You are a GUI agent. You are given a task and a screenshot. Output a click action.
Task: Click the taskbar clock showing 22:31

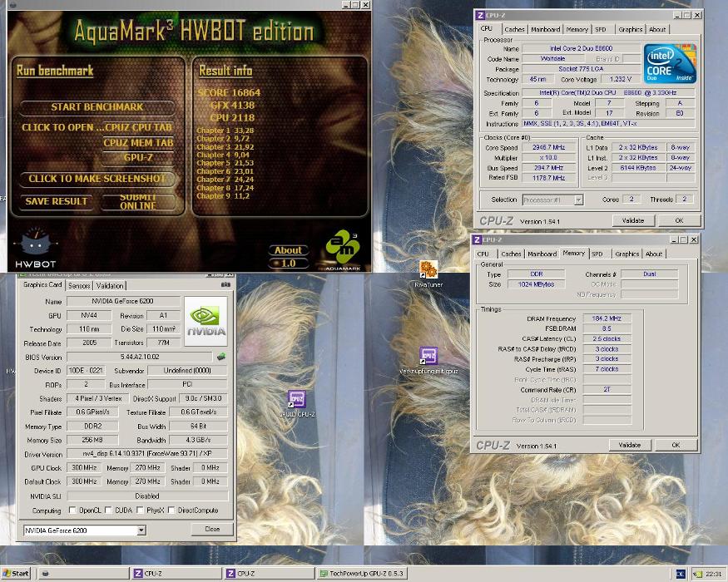[713, 575]
